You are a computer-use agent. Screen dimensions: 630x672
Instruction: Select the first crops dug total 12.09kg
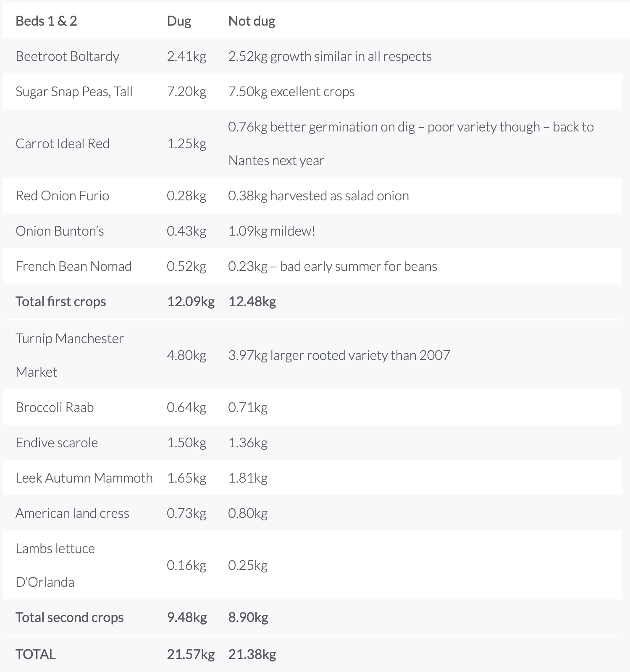coord(191,302)
